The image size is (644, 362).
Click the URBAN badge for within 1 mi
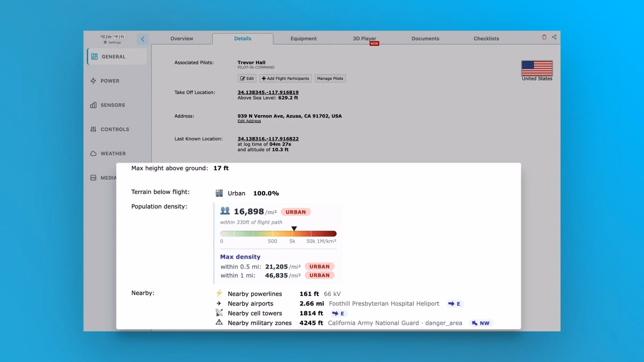click(319, 275)
